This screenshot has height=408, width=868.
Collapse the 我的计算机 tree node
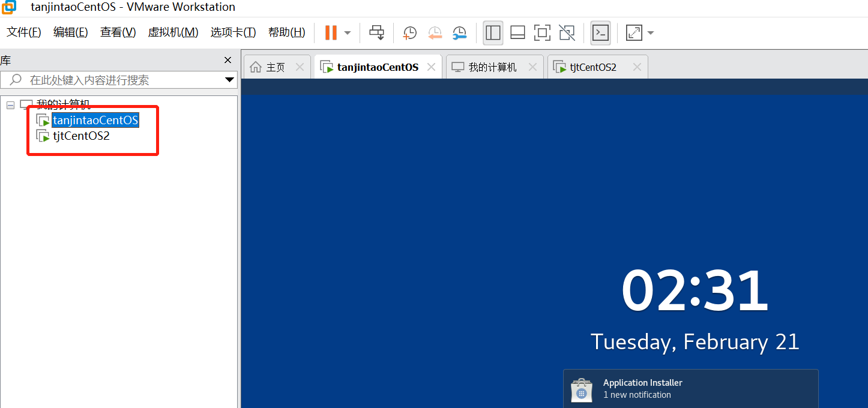point(10,105)
